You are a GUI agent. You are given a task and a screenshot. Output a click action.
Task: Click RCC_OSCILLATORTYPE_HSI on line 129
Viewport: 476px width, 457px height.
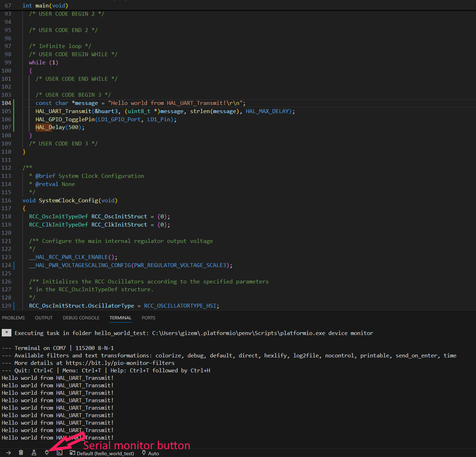180,305
